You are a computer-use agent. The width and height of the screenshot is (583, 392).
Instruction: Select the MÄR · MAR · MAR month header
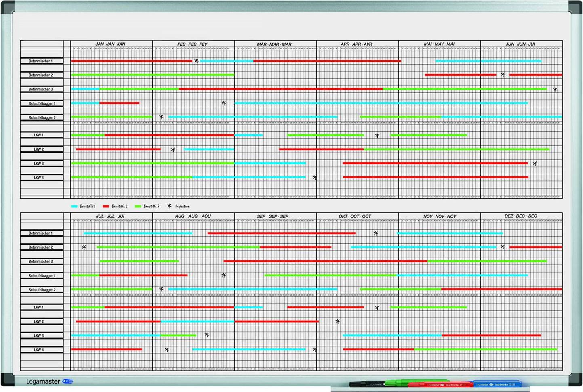[274, 44]
